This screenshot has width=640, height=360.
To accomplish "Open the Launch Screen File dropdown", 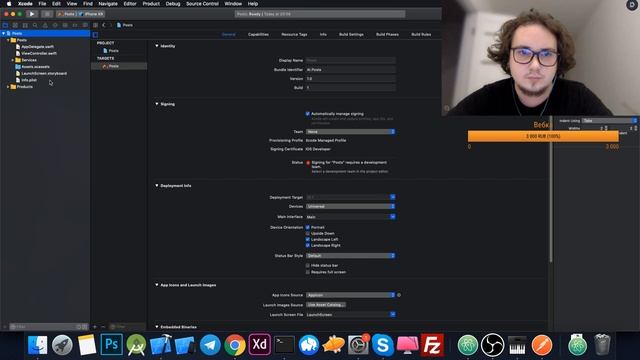I will 351,314.
